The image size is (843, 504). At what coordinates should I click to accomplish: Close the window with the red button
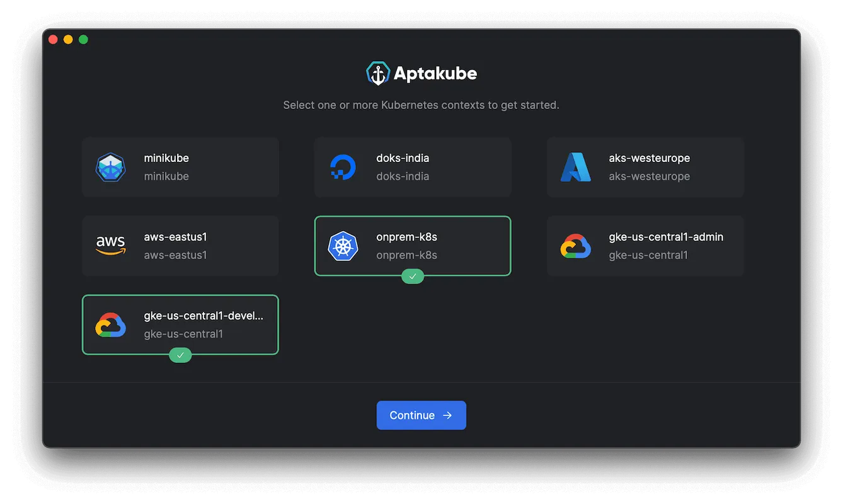[53, 40]
